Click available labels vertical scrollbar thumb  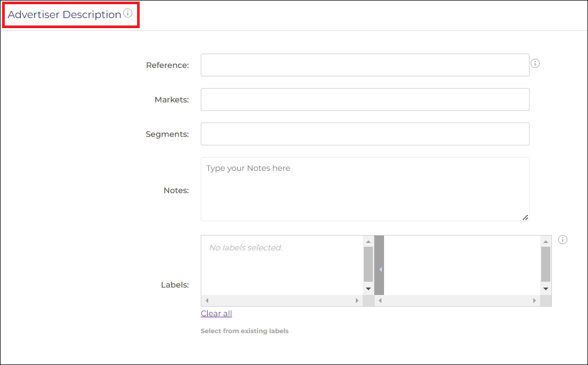(x=546, y=264)
